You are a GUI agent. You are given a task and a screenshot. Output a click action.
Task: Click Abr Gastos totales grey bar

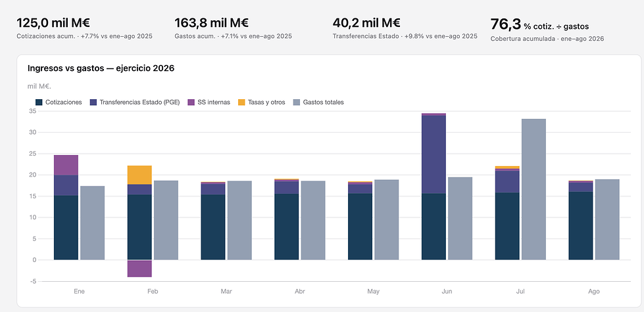[x=313, y=221]
